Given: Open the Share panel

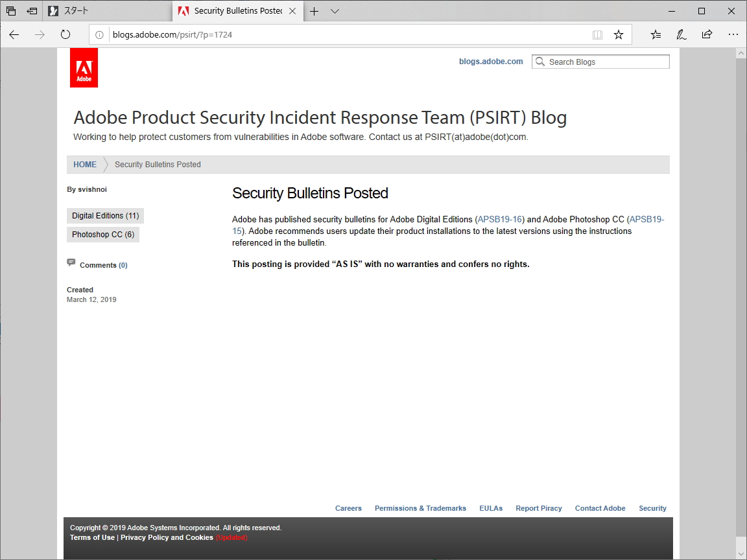Looking at the screenshot, I should pyautogui.click(x=707, y=34).
